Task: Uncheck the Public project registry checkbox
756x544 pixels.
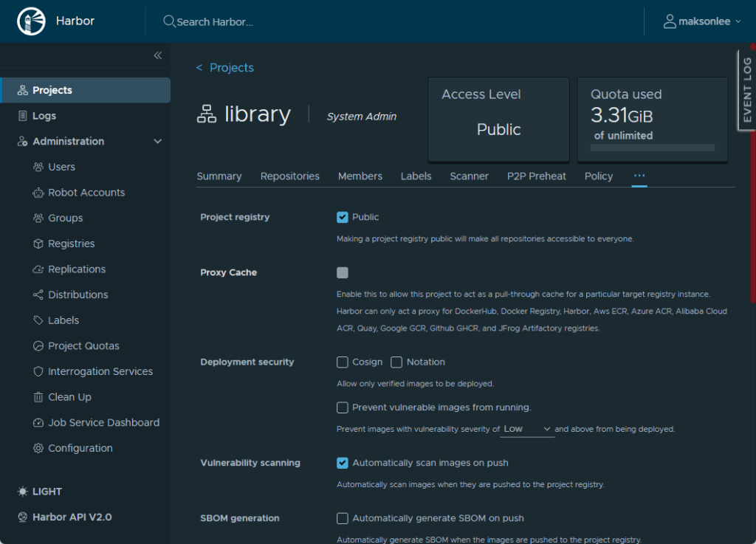Action: [x=343, y=217]
